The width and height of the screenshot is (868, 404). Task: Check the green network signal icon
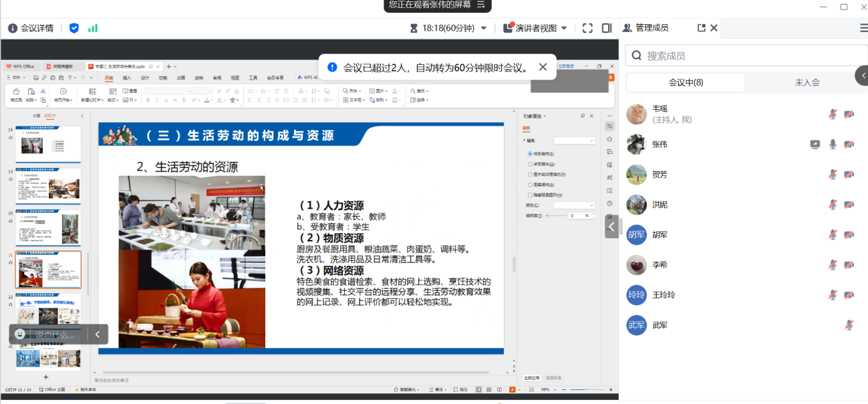[x=93, y=28]
